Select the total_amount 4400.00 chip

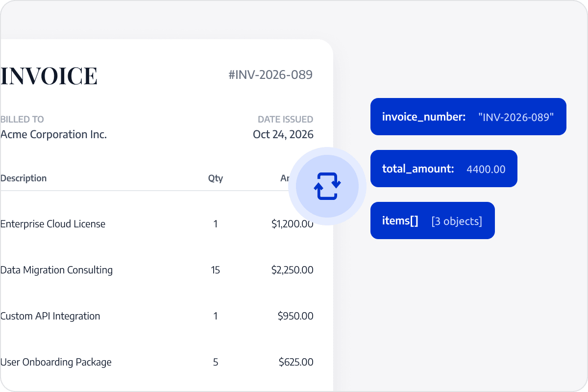443,169
